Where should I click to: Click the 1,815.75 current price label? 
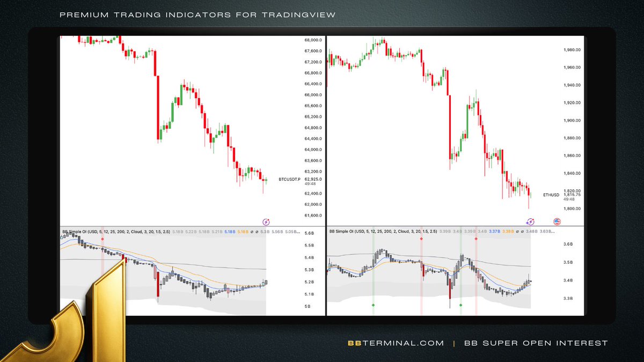point(572,195)
